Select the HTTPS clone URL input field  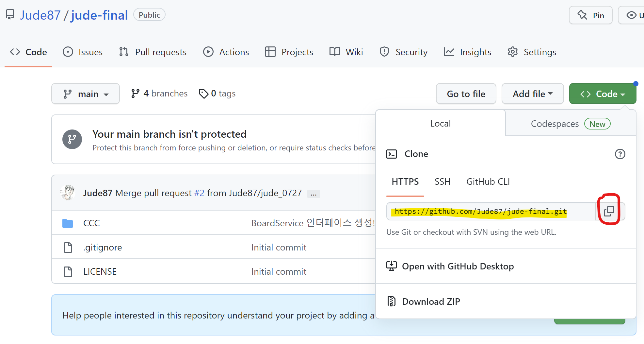click(x=480, y=211)
